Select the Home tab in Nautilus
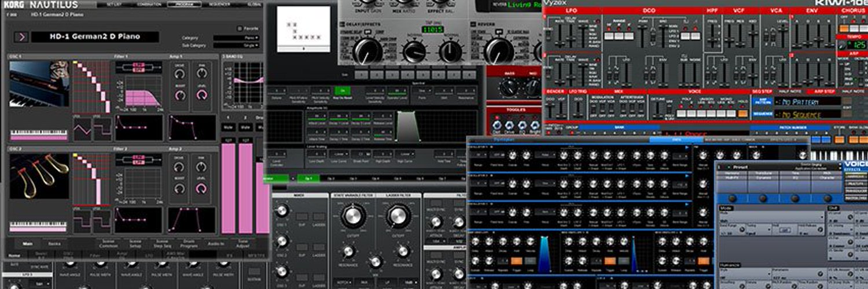The width and height of the screenshot is (868, 289). tap(14, 255)
